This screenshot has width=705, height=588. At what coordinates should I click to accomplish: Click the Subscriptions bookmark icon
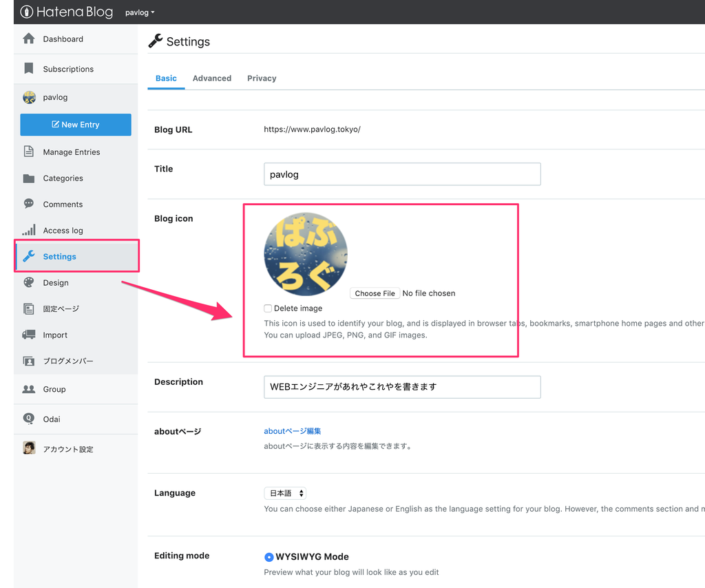pos(29,68)
